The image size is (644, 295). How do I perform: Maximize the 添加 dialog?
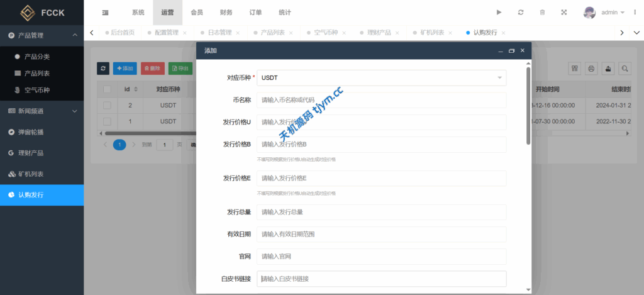[x=511, y=50]
